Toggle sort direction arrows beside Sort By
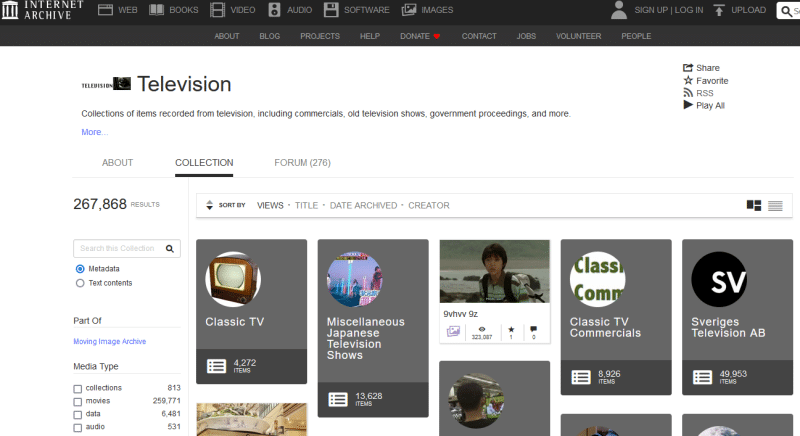The image size is (800, 436). click(209, 205)
